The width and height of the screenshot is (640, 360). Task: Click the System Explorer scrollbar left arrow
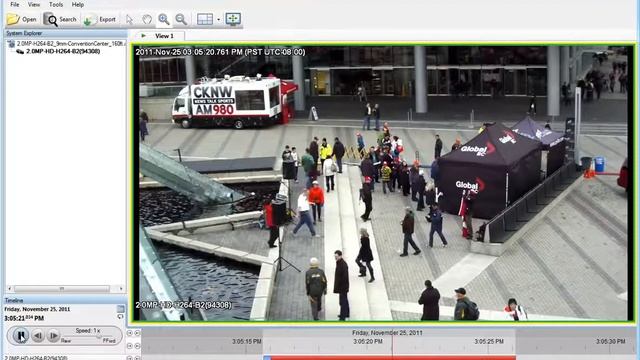click(9, 289)
